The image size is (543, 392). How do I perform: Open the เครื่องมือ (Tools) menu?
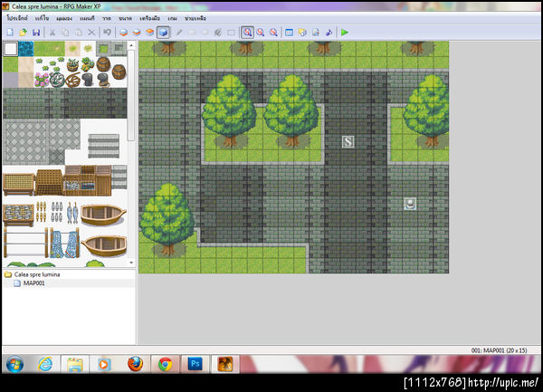point(149,18)
